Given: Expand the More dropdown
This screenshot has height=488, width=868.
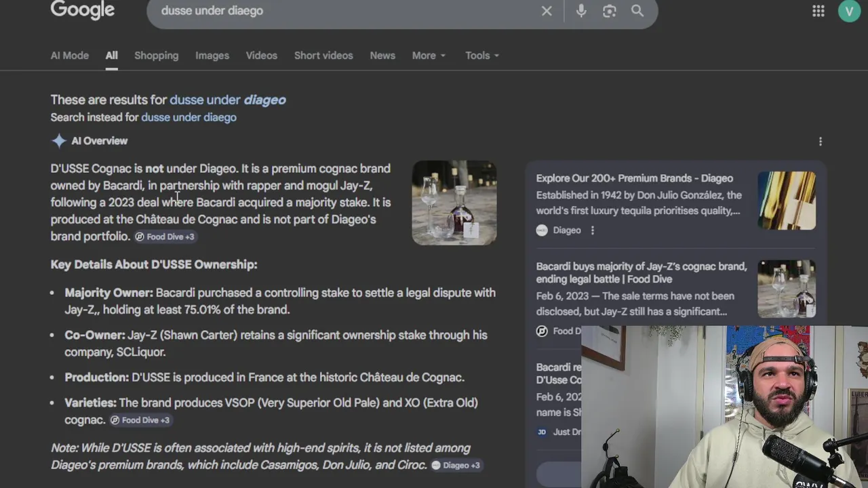Looking at the screenshot, I should [x=429, y=56].
